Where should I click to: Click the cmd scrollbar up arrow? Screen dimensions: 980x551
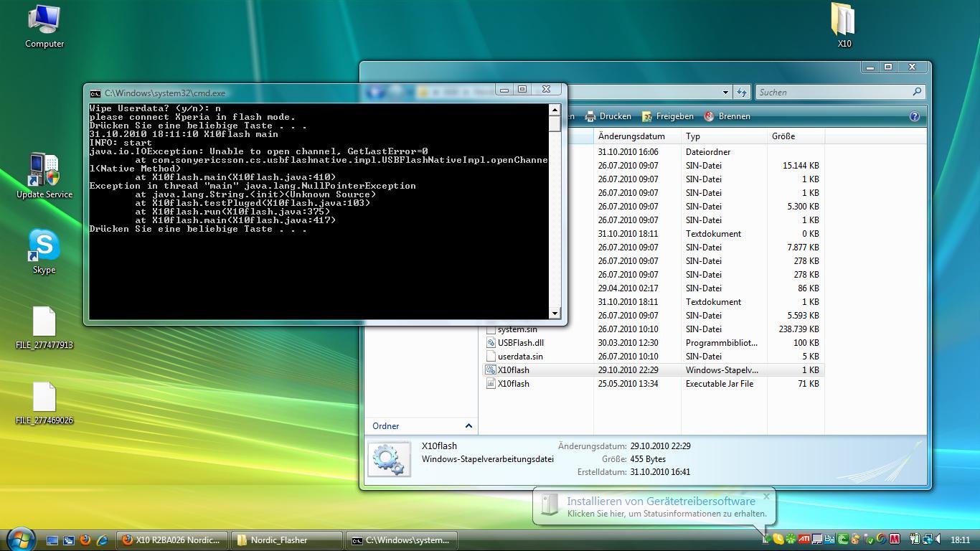(555, 110)
